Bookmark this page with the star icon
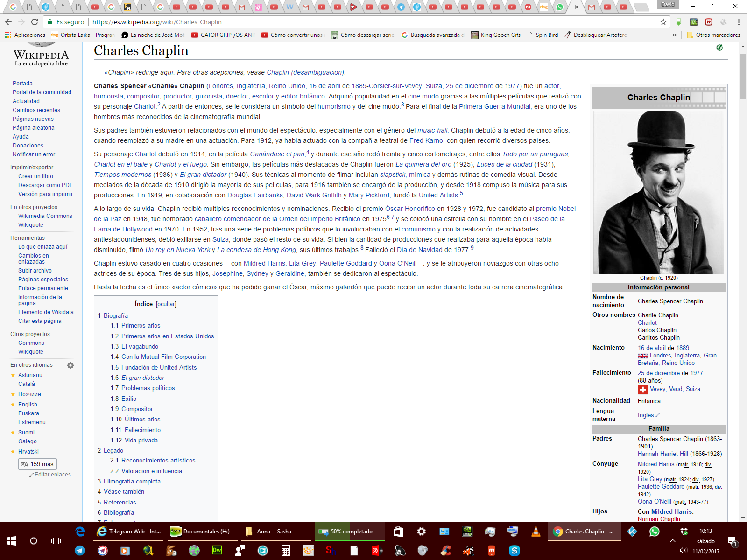Screen dimensions: 747x560 click(x=663, y=22)
